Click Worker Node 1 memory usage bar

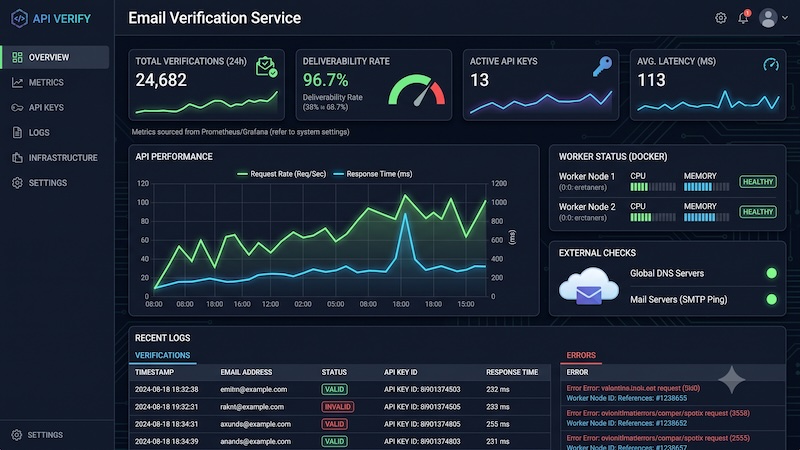[x=707, y=187]
